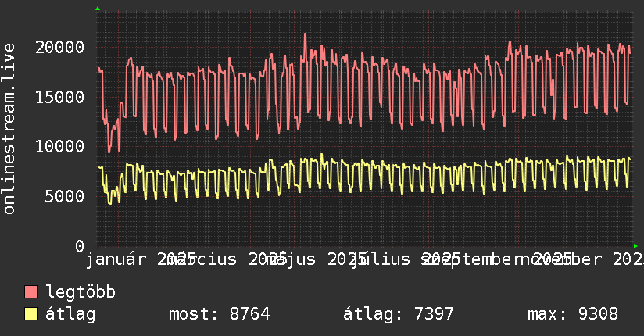Click the 0 y-axis label
Viewport: 644px width, 336px height.
[80, 246]
